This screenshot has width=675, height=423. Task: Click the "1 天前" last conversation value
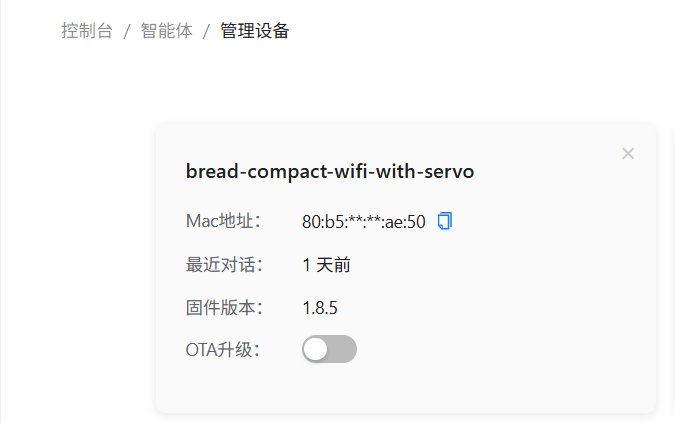point(326,265)
